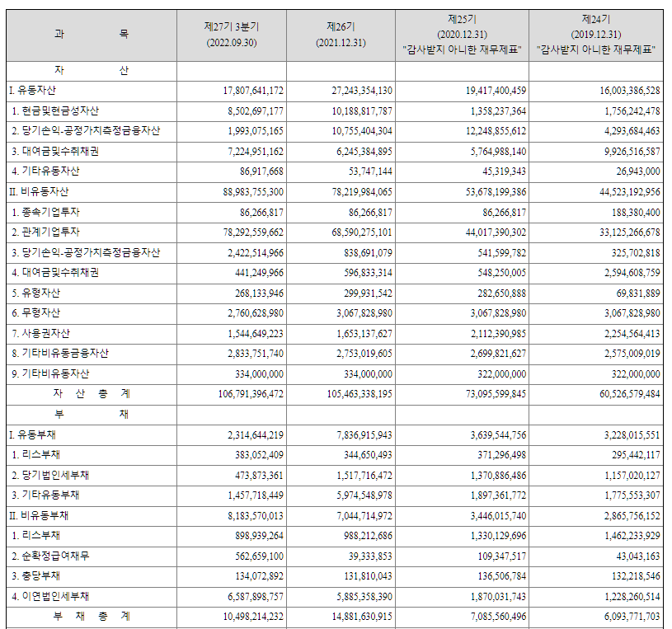Click the 2. 관계기업투자 label
The width and height of the screenshot is (672, 629).
(x=45, y=232)
